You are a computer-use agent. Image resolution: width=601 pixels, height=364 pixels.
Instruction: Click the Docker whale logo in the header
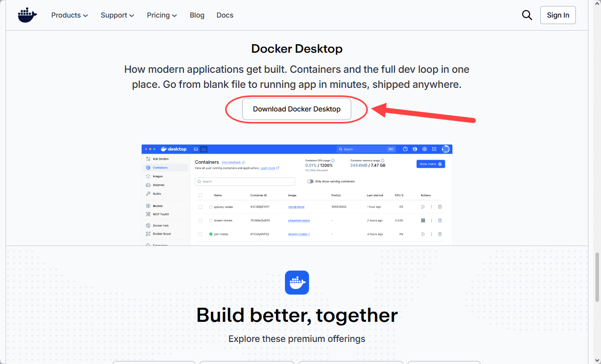(27, 15)
